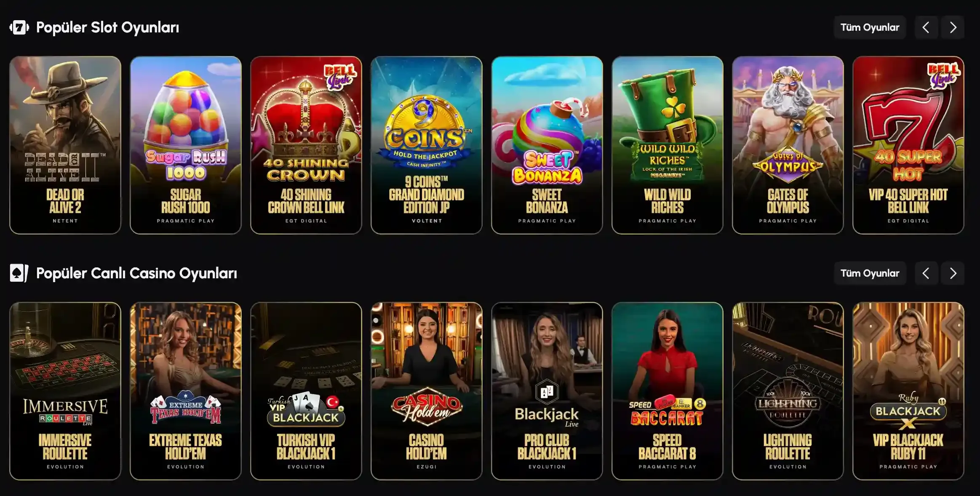Open Turkish VIP Blackjack 1 table
This screenshot has height=496, width=980.
306,391
